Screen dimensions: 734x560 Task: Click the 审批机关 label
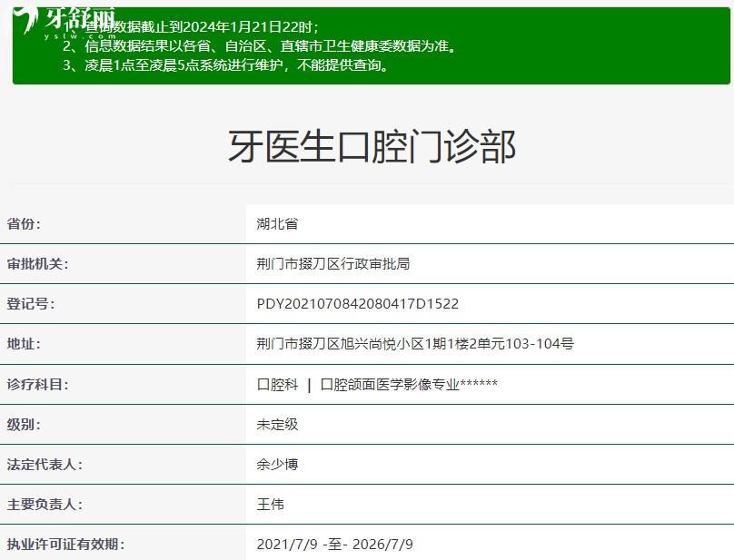[37, 264]
